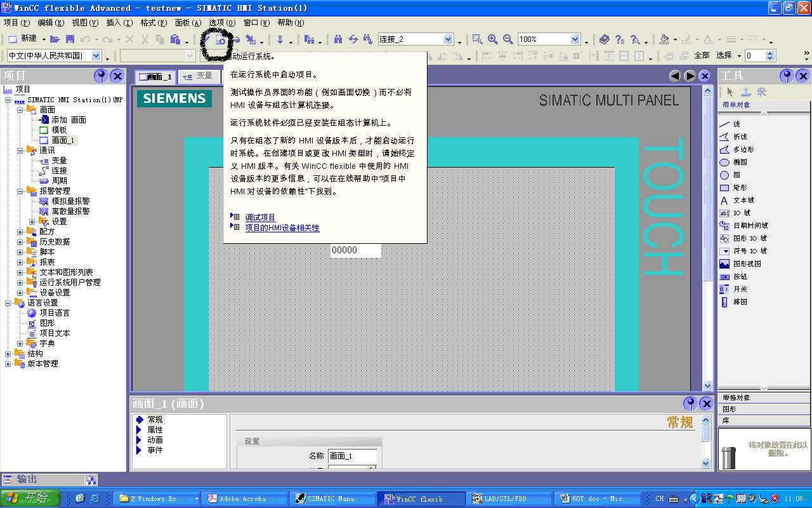Select the 文本域 text field tool
Viewport: 812px width, 508px height.
[x=737, y=200]
